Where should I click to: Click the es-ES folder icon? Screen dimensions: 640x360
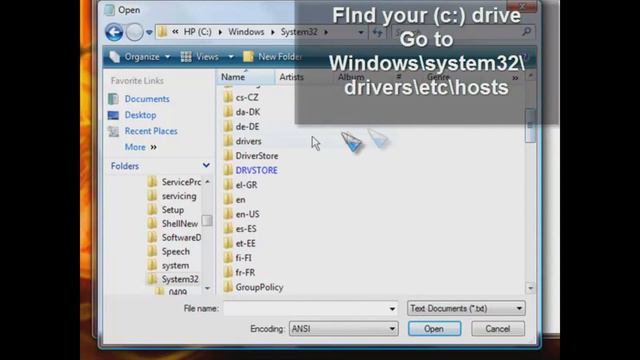click(228, 229)
